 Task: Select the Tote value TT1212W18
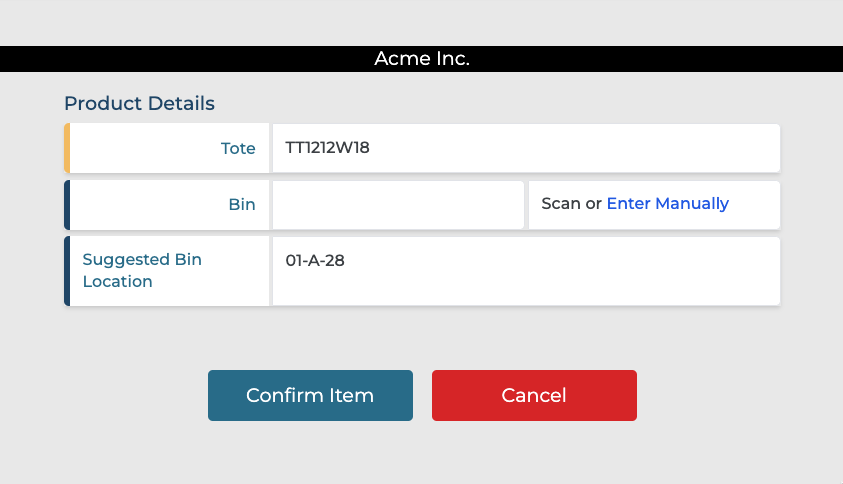point(328,148)
